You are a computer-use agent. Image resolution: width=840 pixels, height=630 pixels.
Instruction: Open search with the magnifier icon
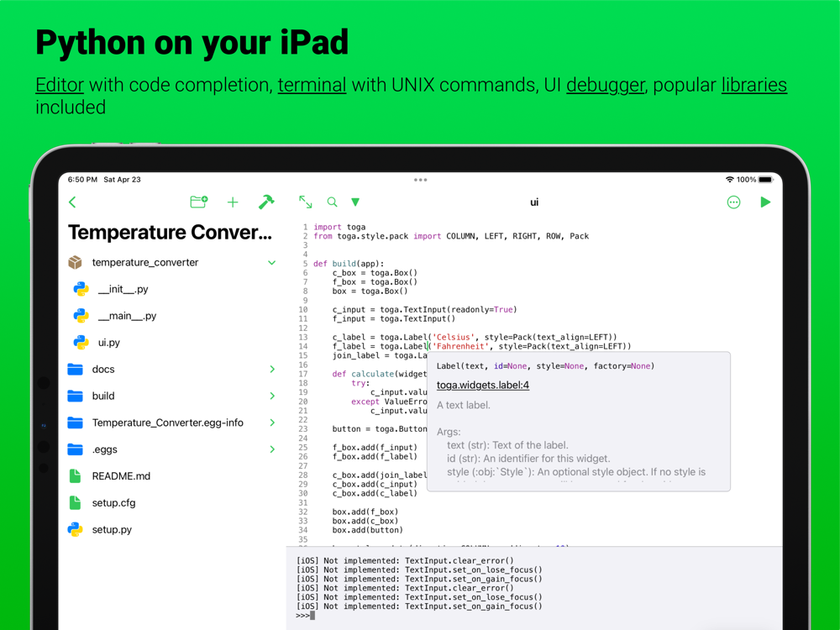click(332, 202)
